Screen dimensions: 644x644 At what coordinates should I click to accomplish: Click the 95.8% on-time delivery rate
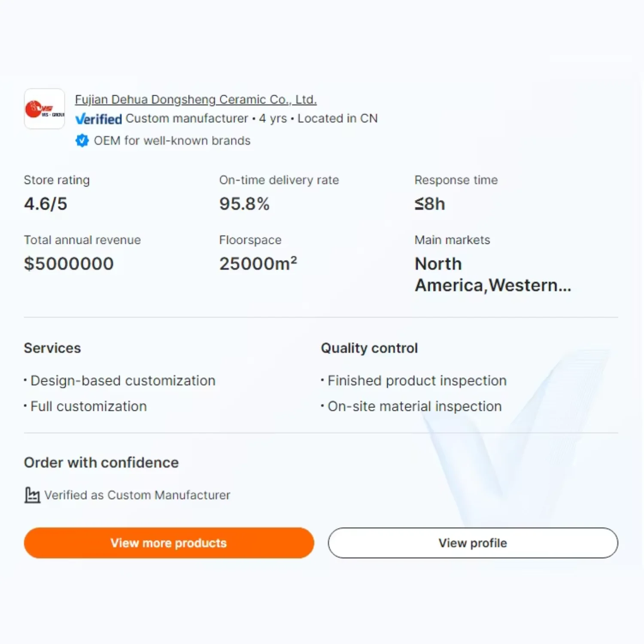point(244,204)
